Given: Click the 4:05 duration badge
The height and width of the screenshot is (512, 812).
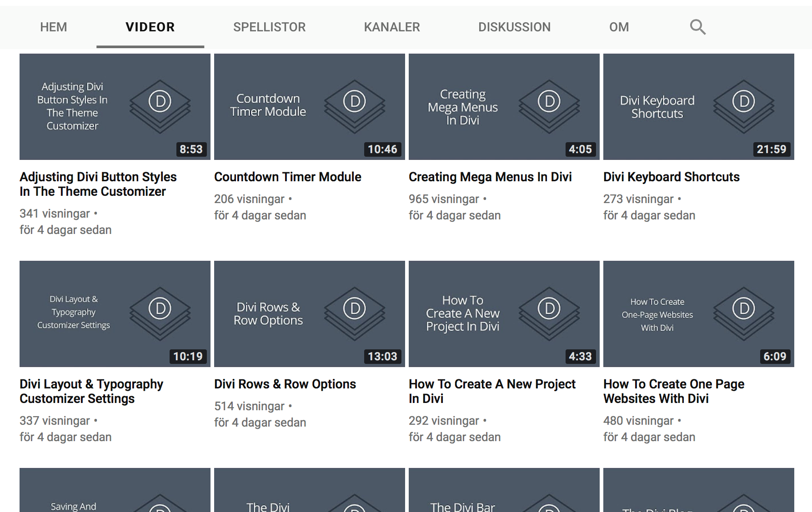Looking at the screenshot, I should pos(580,149).
